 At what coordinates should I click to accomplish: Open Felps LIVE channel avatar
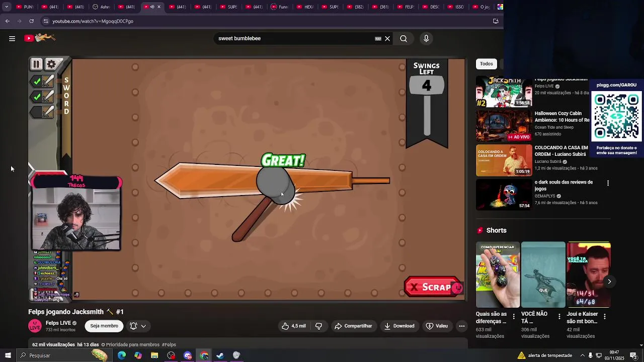pyautogui.click(x=35, y=326)
